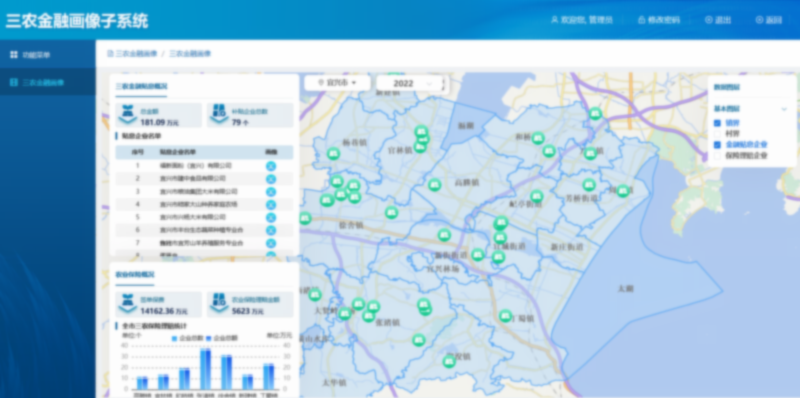
Task: Select 三农金融画像 in the sidebar menu
Action: (x=47, y=82)
